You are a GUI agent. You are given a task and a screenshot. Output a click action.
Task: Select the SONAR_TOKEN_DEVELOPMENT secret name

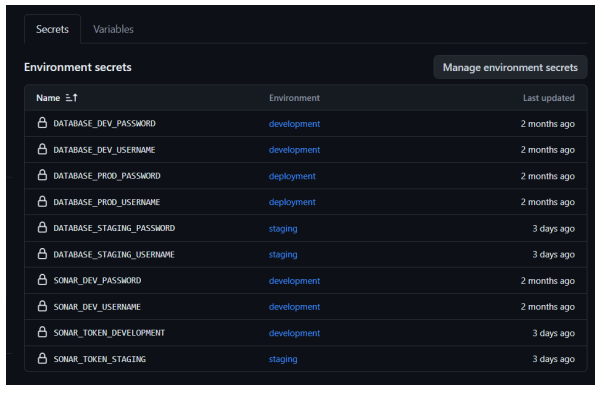[109, 333]
